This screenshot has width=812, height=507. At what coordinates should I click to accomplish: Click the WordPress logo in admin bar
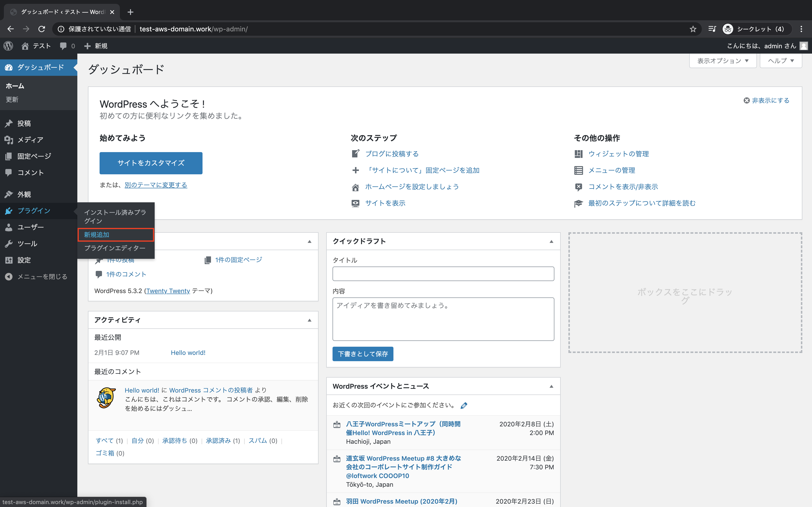pyautogui.click(x=8, y=46)
